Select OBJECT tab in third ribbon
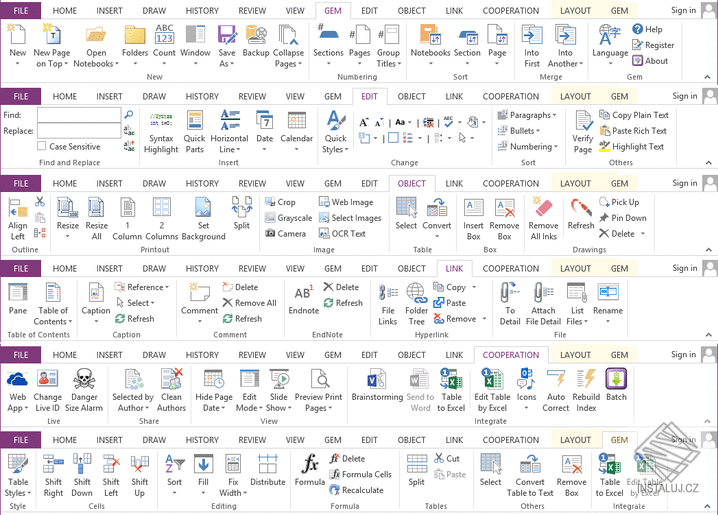 click(412, 184)
